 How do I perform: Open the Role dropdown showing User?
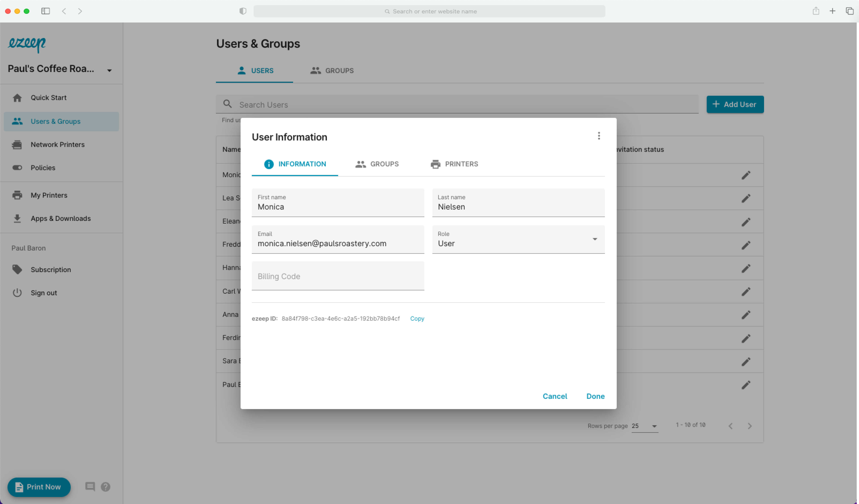595,239
